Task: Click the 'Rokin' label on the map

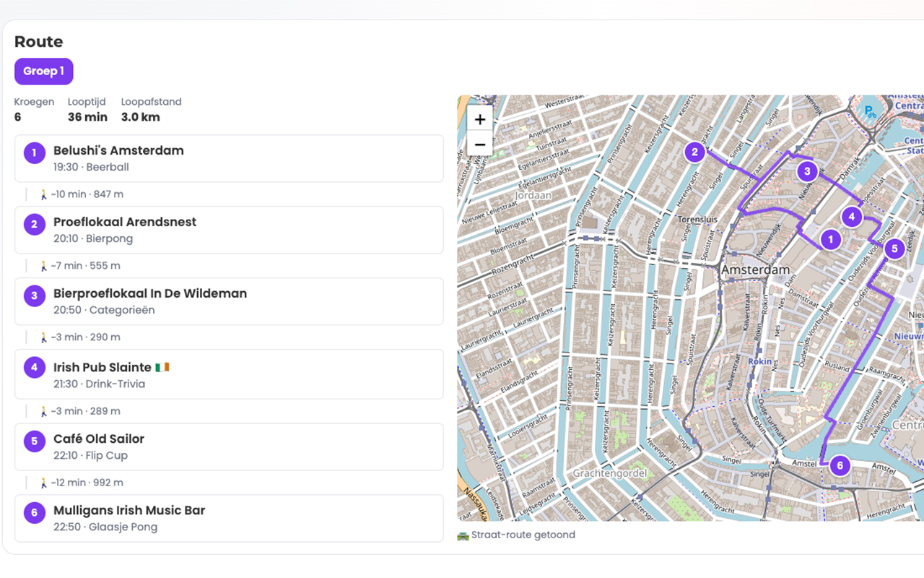Action: point(760,361)
